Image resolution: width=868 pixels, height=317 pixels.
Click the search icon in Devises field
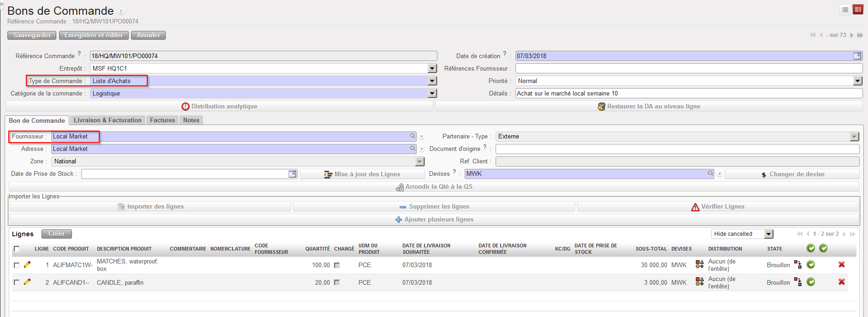coord(711,173)
